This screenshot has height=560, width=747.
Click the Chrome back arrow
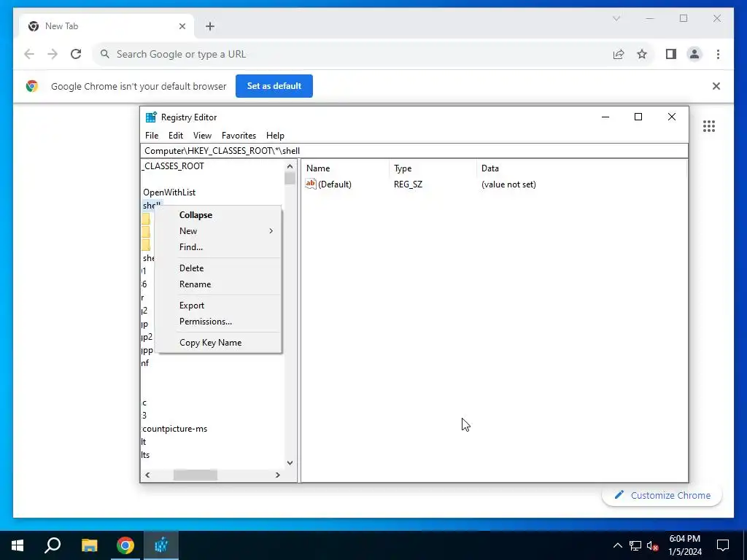[x=29, y=54]
